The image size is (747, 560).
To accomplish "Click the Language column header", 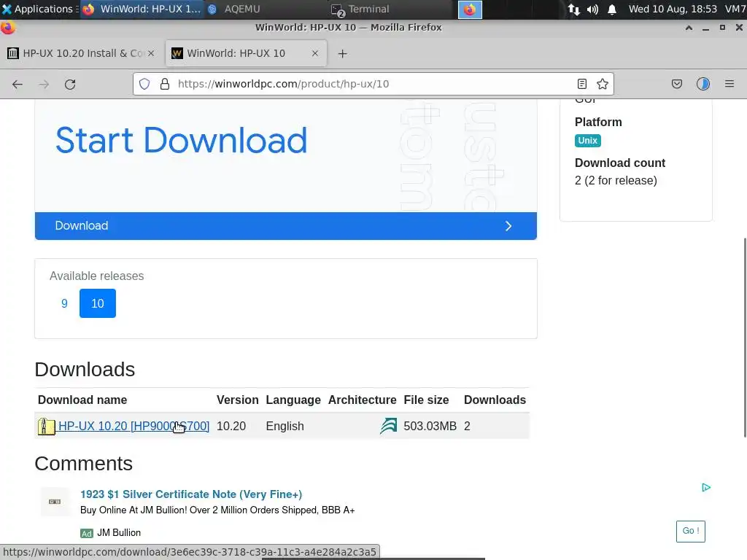I will (293, 400).
